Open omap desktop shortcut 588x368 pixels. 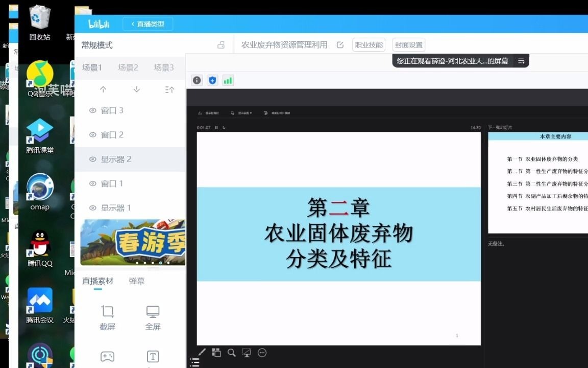coord(40,192)
